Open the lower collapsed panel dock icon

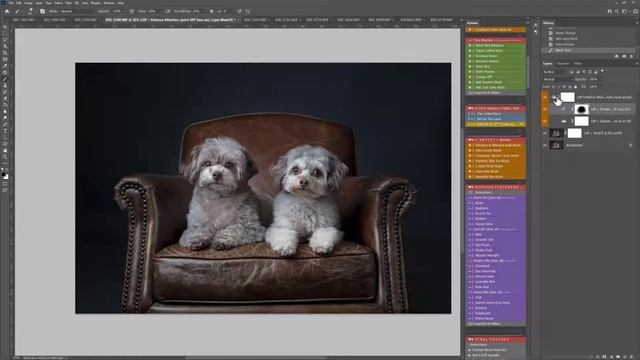[x=536, y=32]
